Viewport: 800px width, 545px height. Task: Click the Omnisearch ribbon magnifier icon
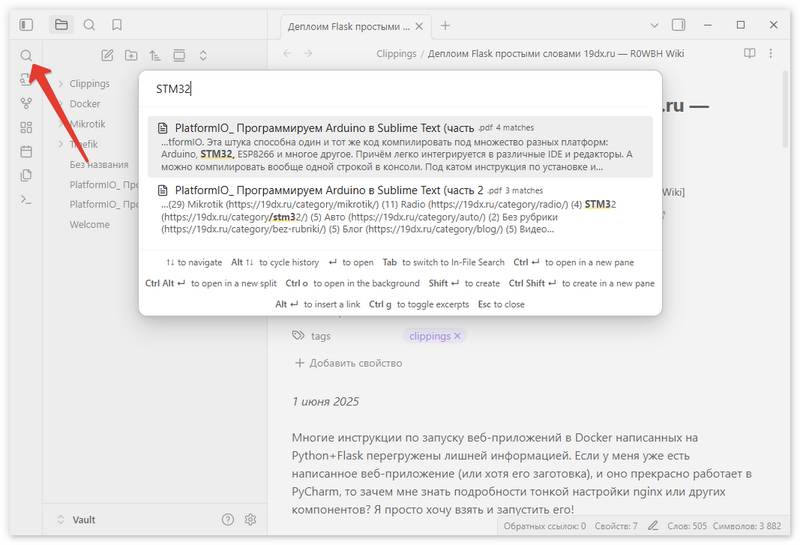(x=26, y=55)
